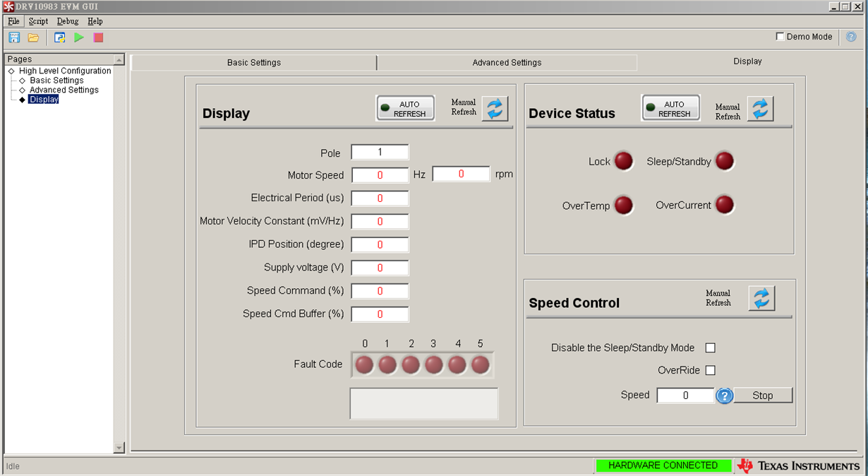Click Supply voltage (V) field
868x476 pixels.
click(380, 268)
